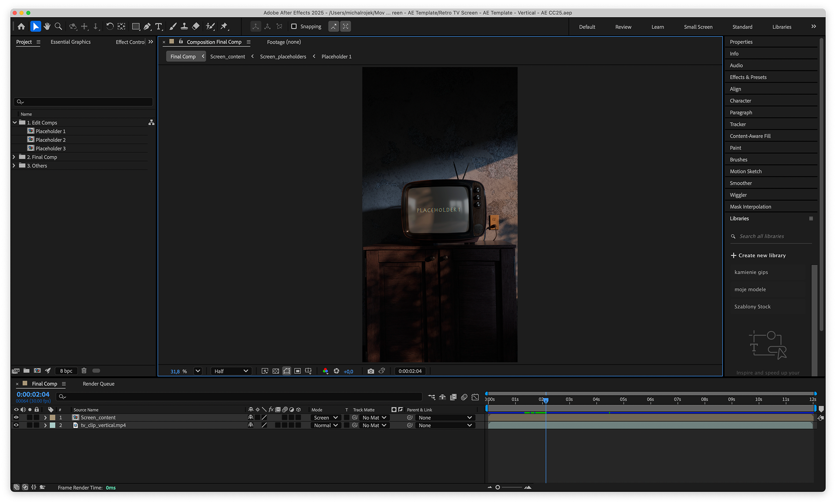Select the Zoom magnifier tool

tap(58, 27)
